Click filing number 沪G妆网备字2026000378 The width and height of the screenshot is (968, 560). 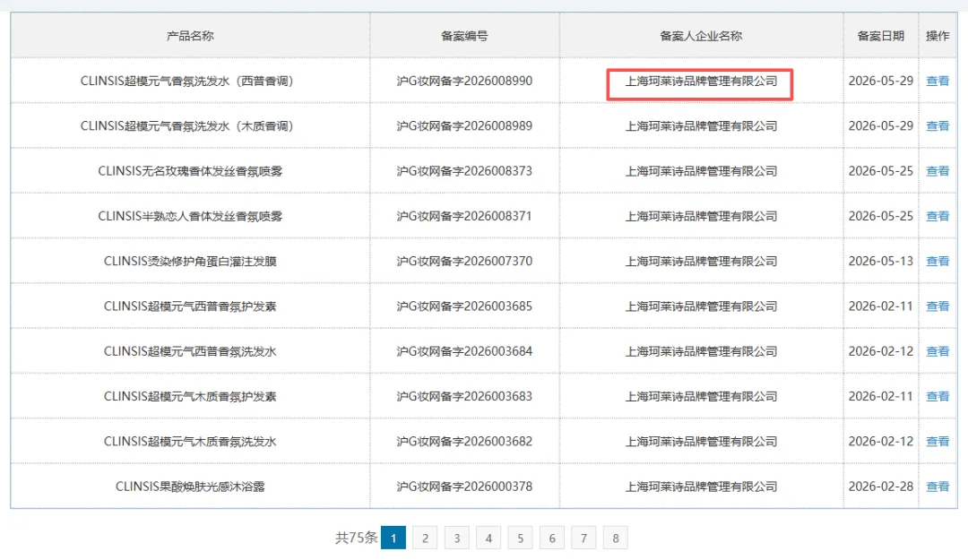(464, 487)
